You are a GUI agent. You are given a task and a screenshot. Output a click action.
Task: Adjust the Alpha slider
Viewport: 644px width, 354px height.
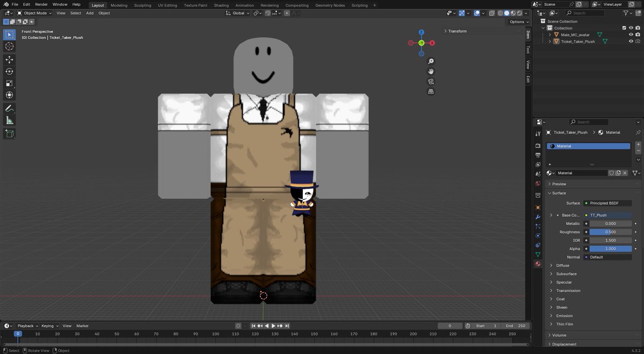tap(610, 249)
